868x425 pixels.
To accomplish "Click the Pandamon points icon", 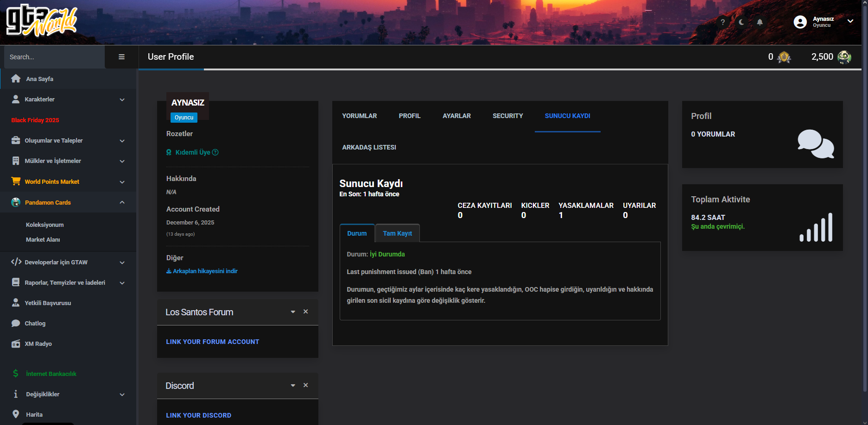I will point(844,57).
